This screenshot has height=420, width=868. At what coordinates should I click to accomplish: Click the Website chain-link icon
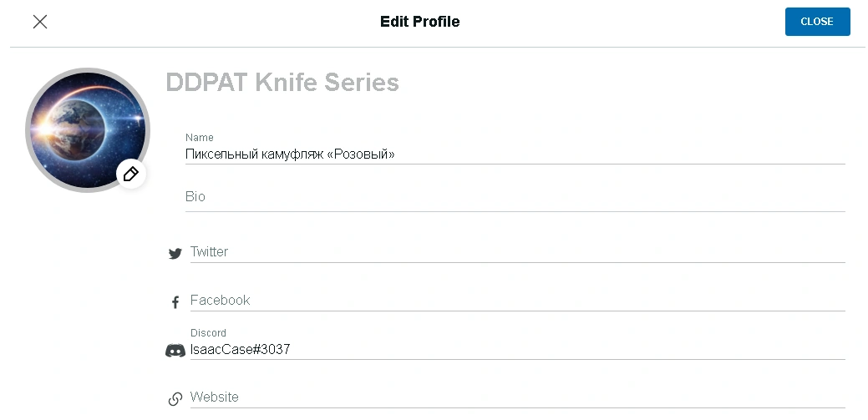click(x=175, y=399)
